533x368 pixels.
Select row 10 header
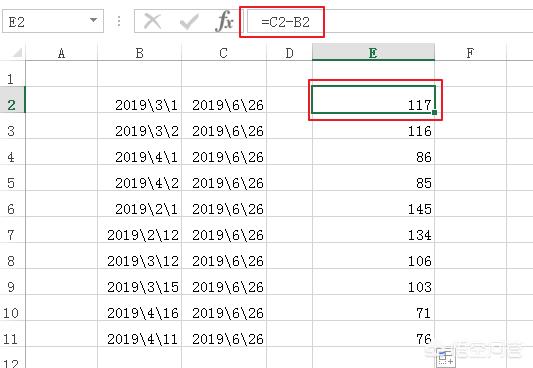[13, 308]
